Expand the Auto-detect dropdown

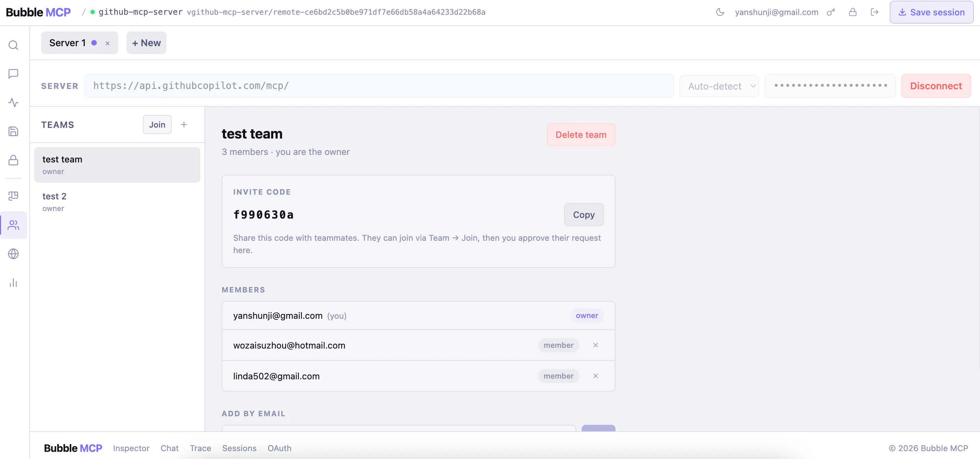[719, 86]
